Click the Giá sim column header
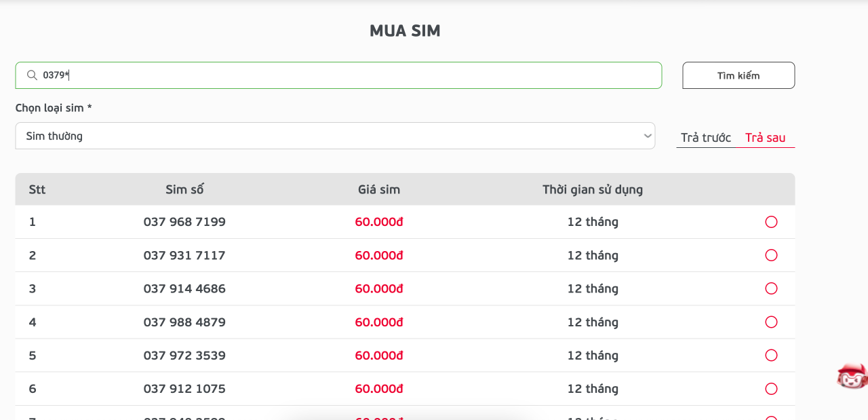Screen dimensions: 868x420 pyautogui.click(x=379, y=189)
